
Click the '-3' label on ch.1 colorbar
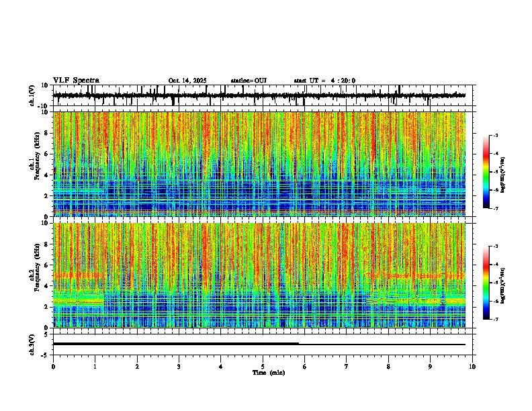[495, 136]
